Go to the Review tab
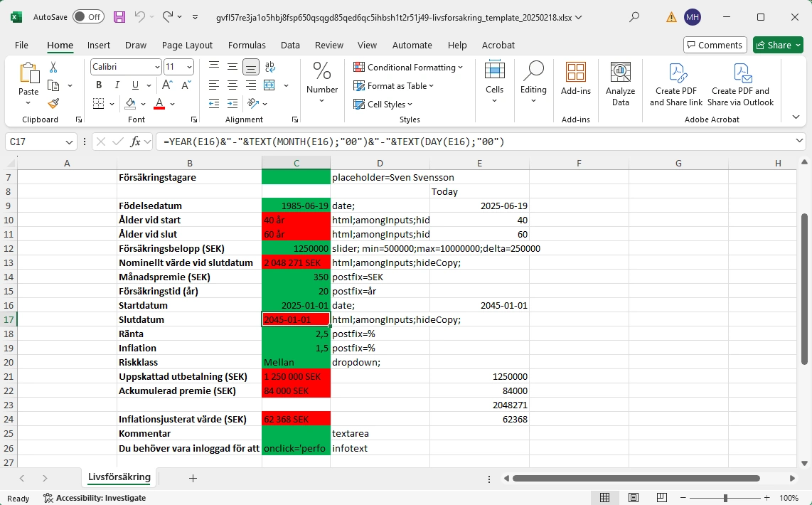Viewport: 812px width, 505px height. pos(328,45)
